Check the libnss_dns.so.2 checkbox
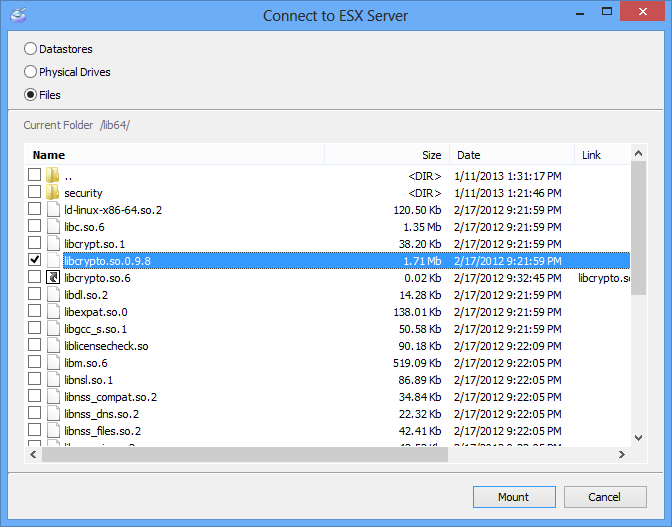Screen dimensions: 672x527 (x=34, y=413)
